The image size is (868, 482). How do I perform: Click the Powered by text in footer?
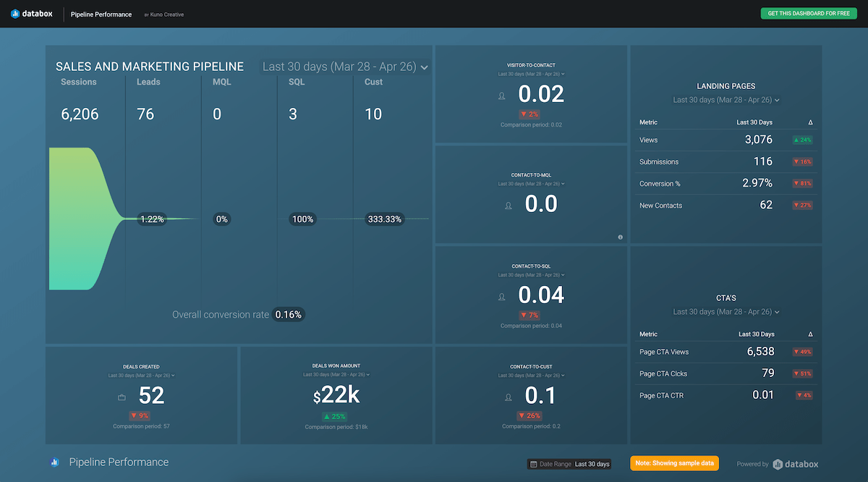pos(752,464)
